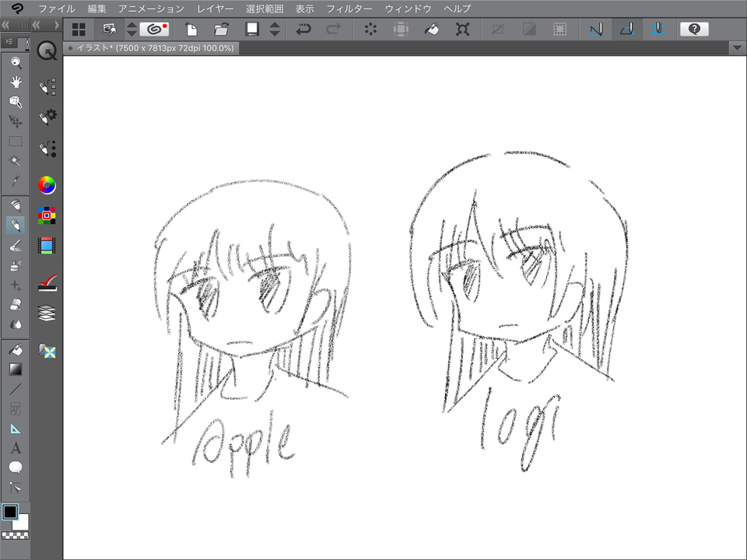Toggle the Layer Property palette icon

point(47,283)
